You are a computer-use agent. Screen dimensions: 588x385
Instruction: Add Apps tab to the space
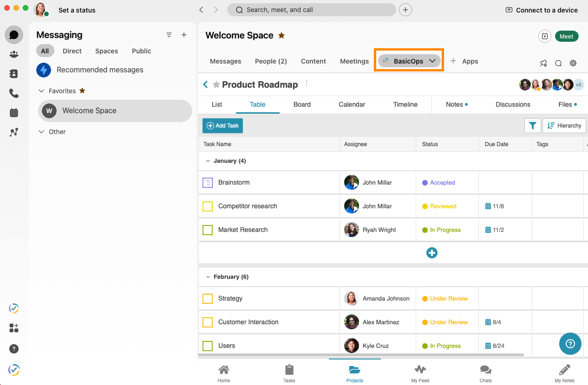[x=464, y=61]
